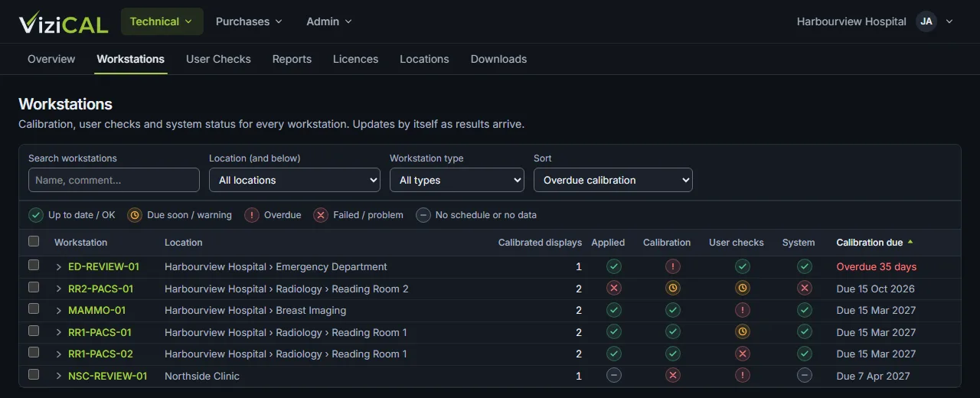Image resolution: width=980 pixels, height=398 pixels.
Task: Open the RR1-PACS-02 workstation link
Action: 100,354
